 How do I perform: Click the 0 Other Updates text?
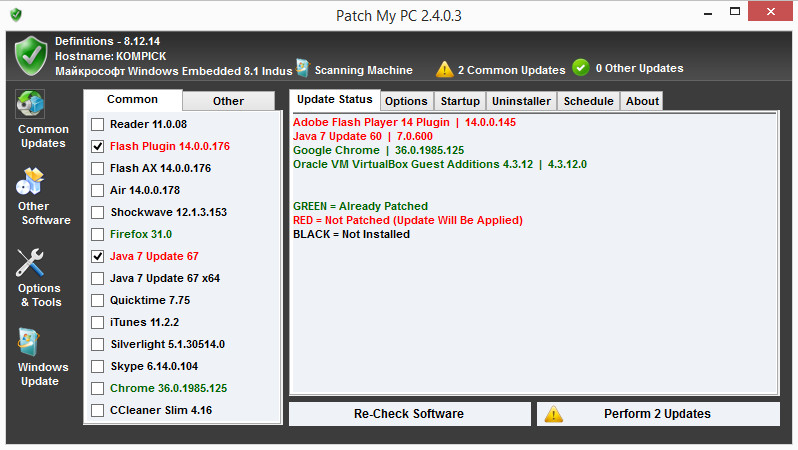[640, 68]
